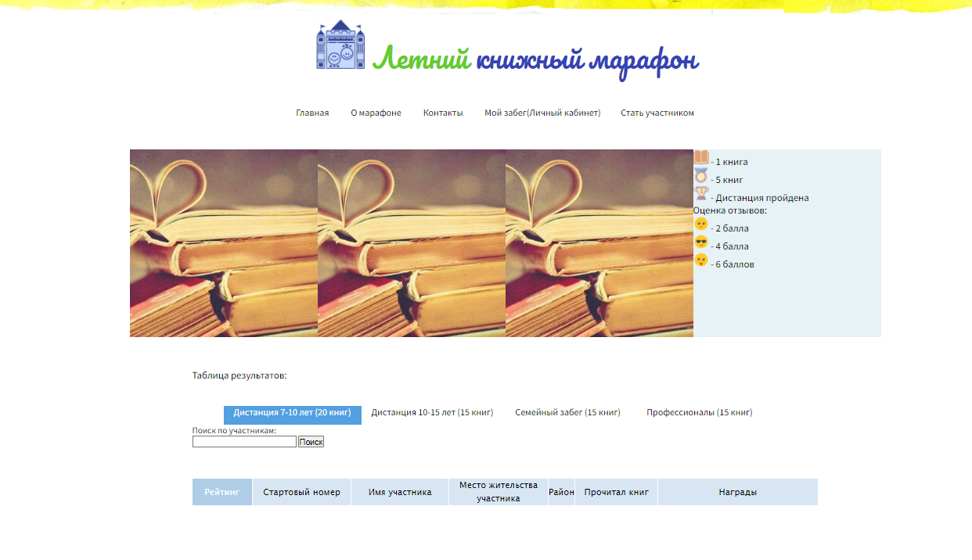Focus the participant search input field
The height and width of the screenshot is (560, 972).
[x=244, y=442]
